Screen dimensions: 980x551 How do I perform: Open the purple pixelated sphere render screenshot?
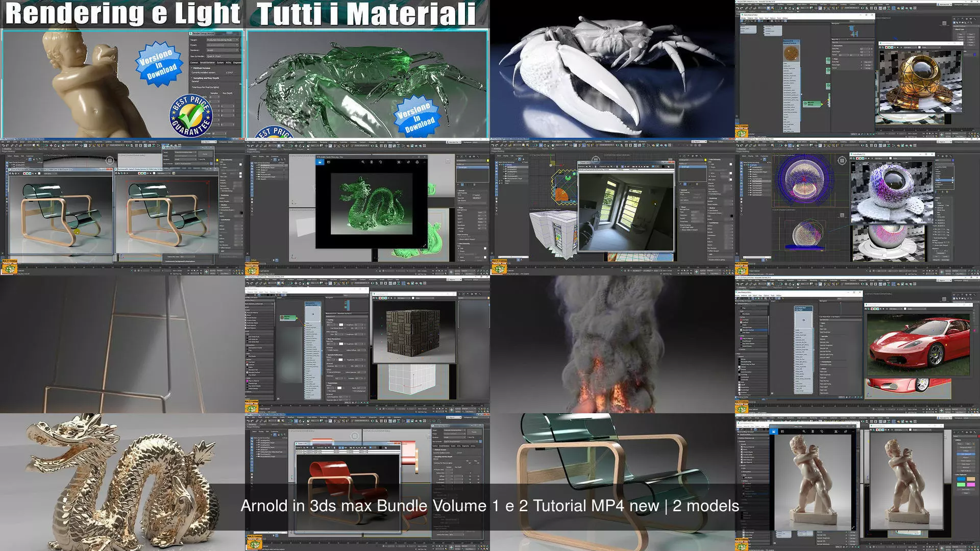click(857, 207)
